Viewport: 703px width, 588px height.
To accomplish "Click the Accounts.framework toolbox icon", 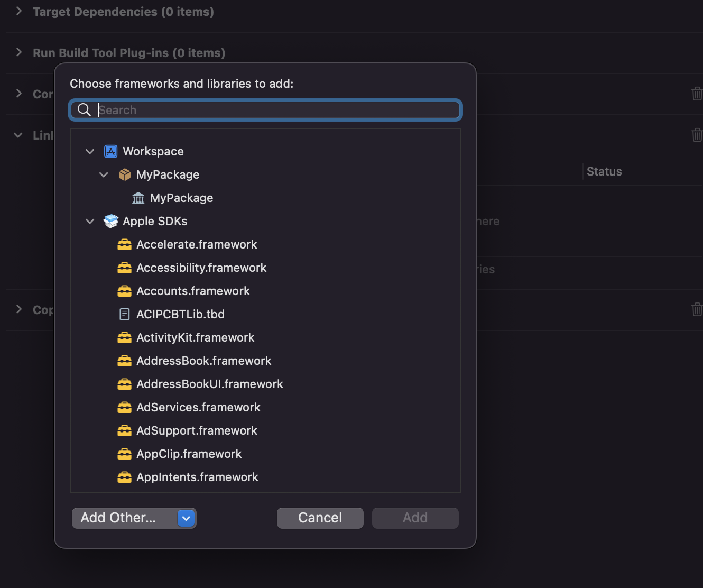I will 125,291.
